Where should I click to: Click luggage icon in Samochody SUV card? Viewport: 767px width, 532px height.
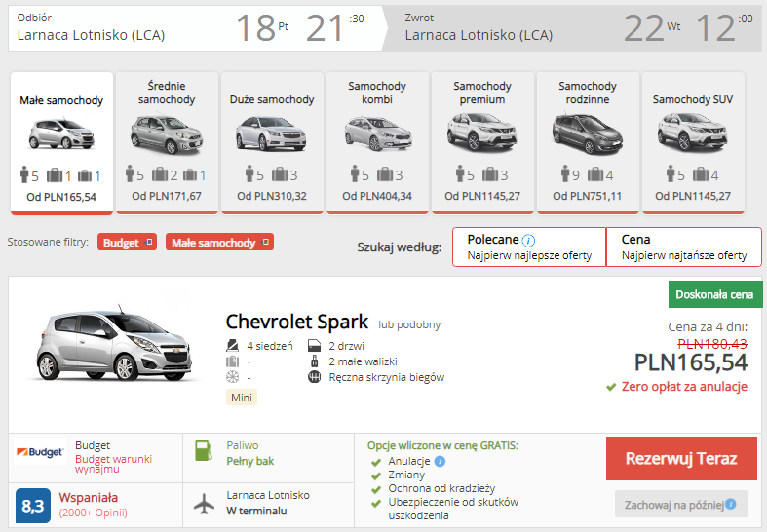coord(701,174)
